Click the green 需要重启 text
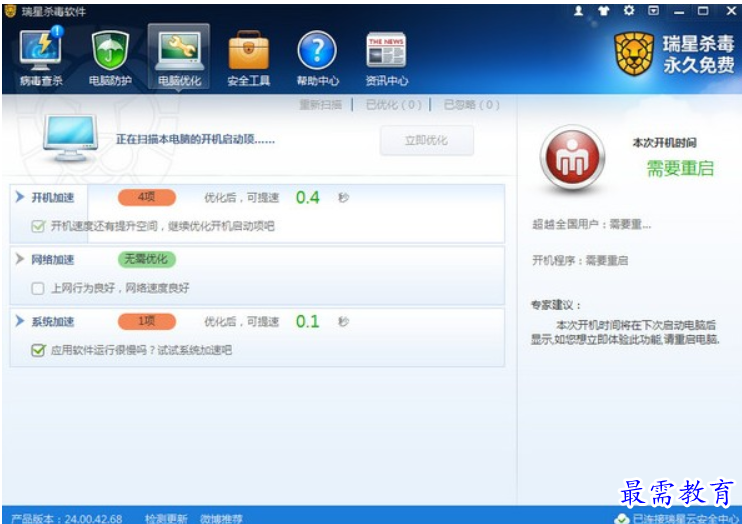The width and height of the screenshot is (742, 524). [680, 169]
